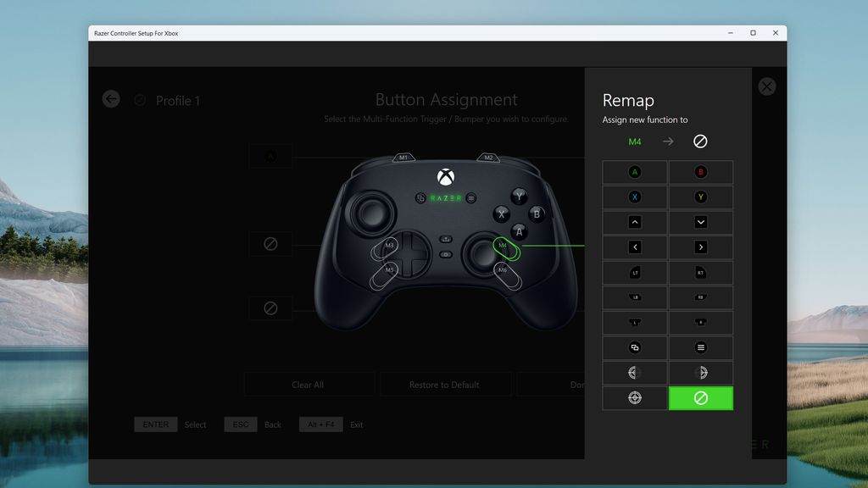Select the LT trigger remap option
This screenshot has width=868, height=488.
coord(634,272)
